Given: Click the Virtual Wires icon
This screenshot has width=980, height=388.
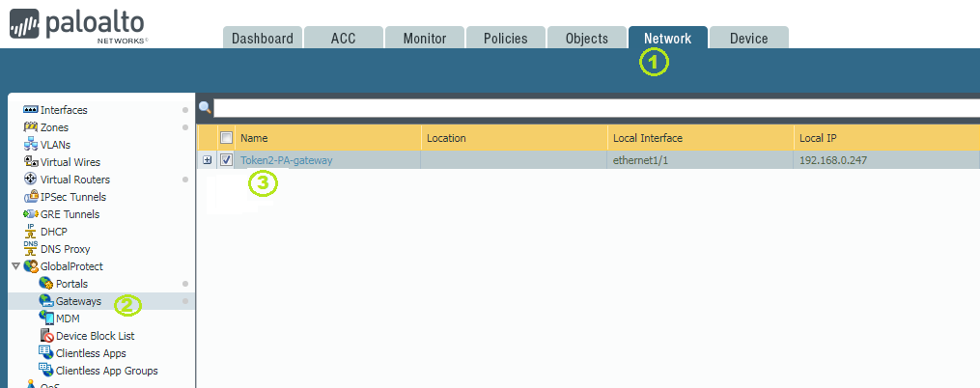Looking at the screenshot, I should click(31, 162).
